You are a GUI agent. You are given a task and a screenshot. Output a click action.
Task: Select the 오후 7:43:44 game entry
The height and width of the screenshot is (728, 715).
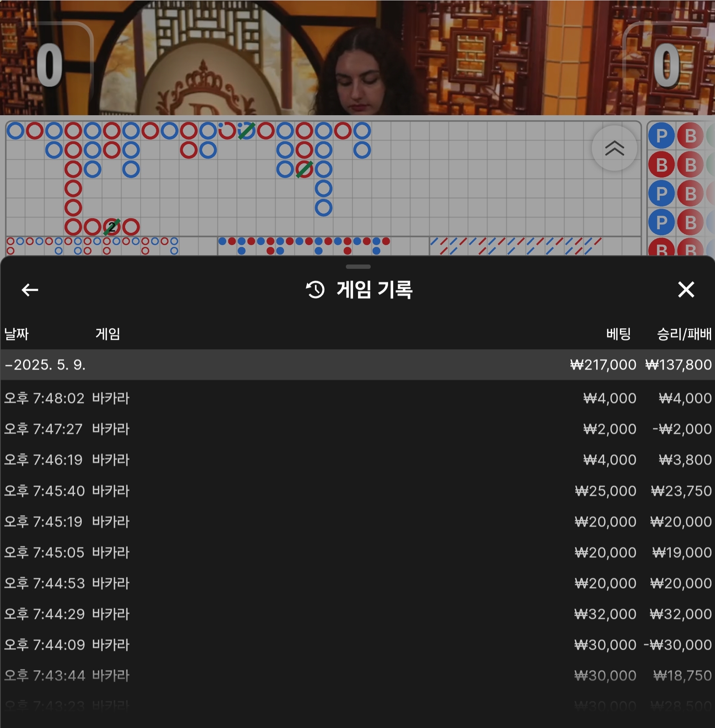pyautogui.click(x=357, y=676)
